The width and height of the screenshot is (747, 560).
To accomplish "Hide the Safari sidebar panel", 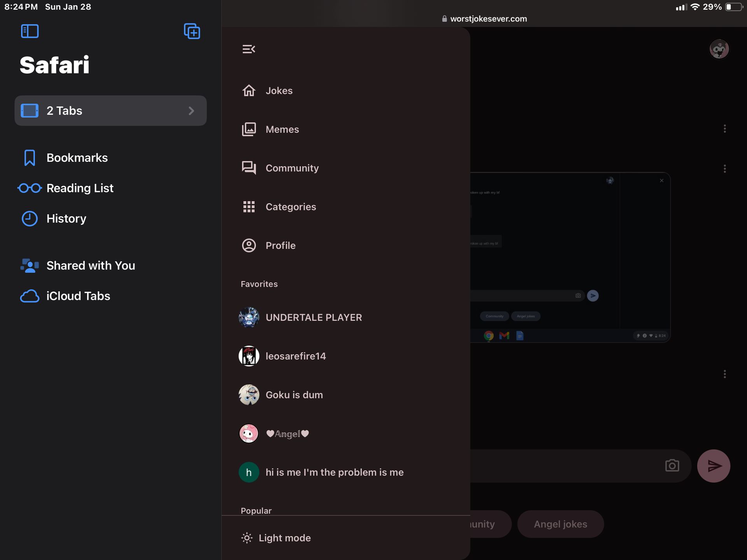I will [x=30, y=31].
